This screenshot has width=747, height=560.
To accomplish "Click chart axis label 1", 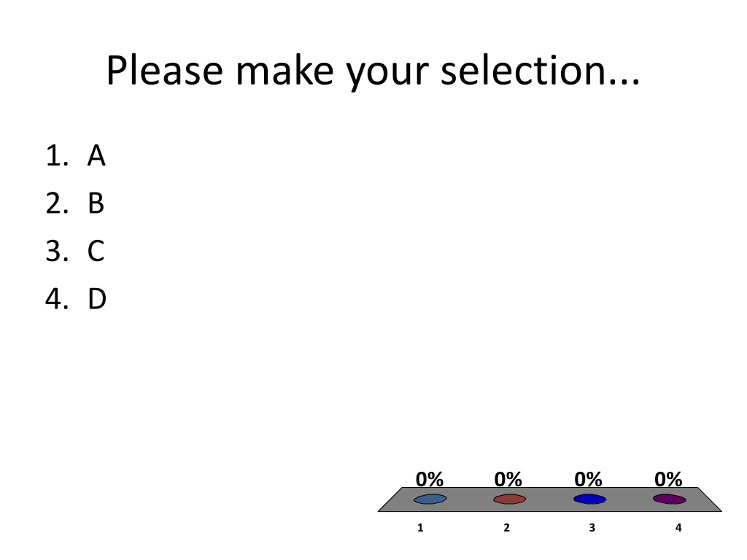I will point(420,528).
